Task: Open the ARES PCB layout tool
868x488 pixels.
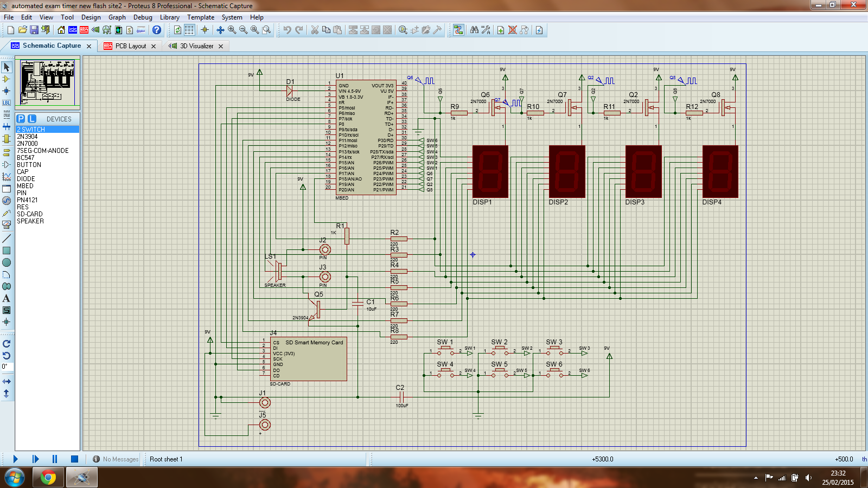Action: click(84, 30)
